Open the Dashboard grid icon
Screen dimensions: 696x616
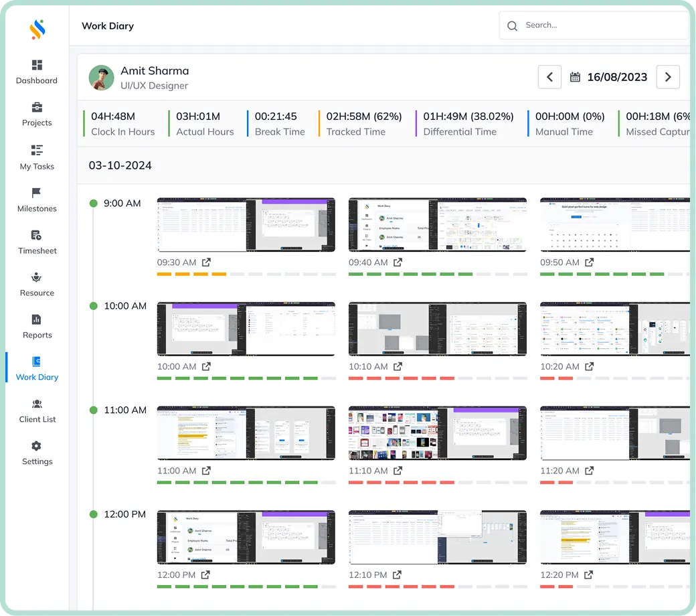point(37,65)
